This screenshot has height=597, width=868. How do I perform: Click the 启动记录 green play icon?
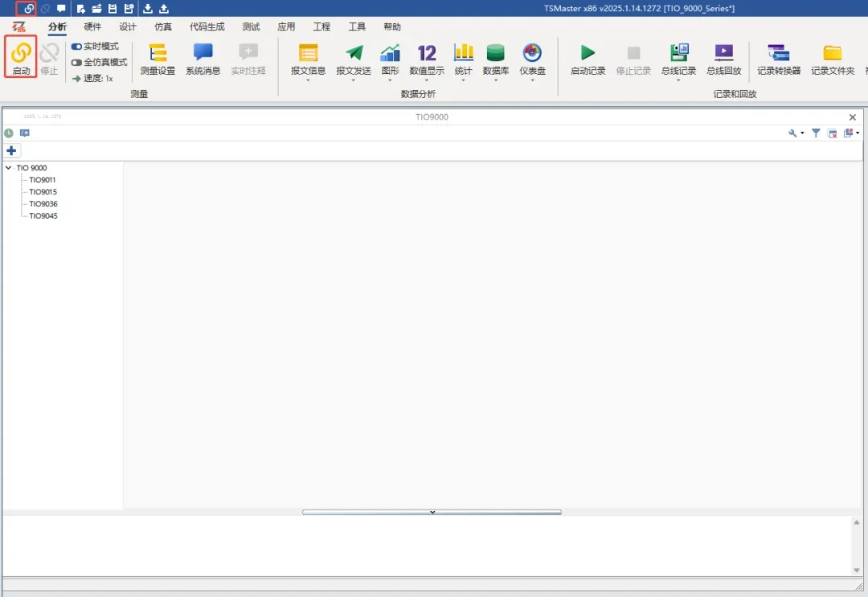click(x=588, y=54)
